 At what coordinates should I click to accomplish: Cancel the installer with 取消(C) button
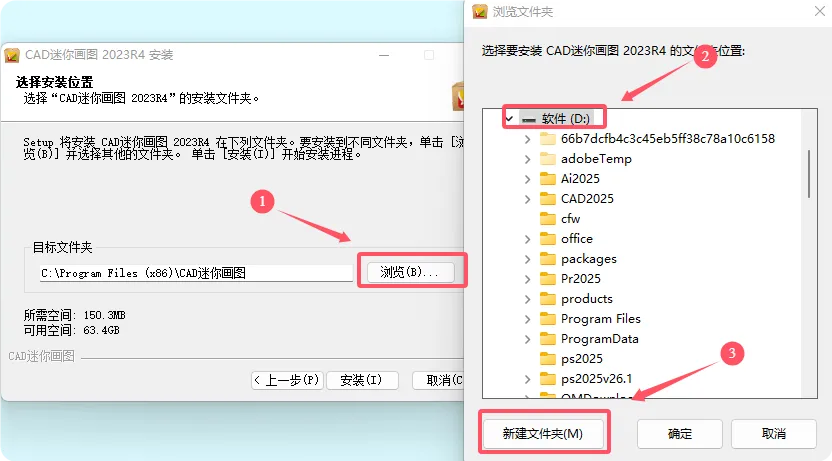(x=439, y=380)
